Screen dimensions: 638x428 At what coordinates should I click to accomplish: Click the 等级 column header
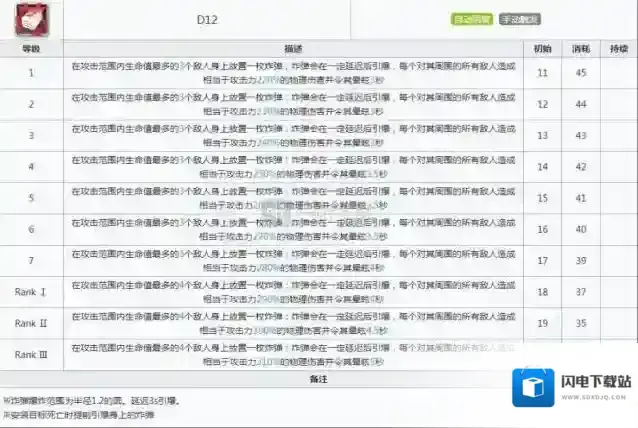tap(31, 48)
